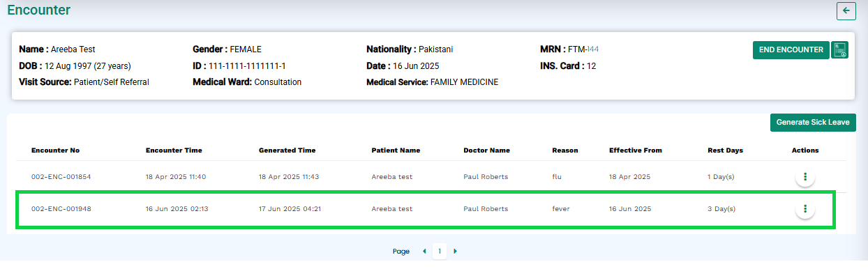The image size is (868, 271).
Task: Click the Encounter page title
Action: pos(38,10)
